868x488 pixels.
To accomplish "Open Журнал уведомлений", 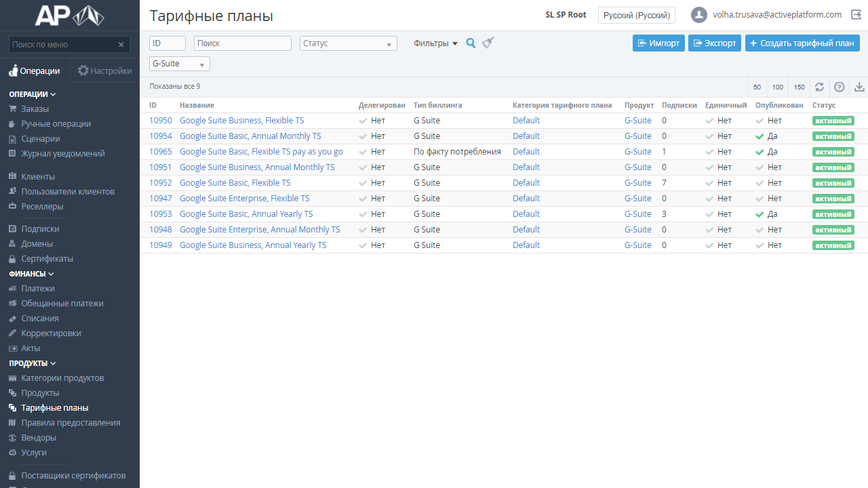I will coord(62,154).
